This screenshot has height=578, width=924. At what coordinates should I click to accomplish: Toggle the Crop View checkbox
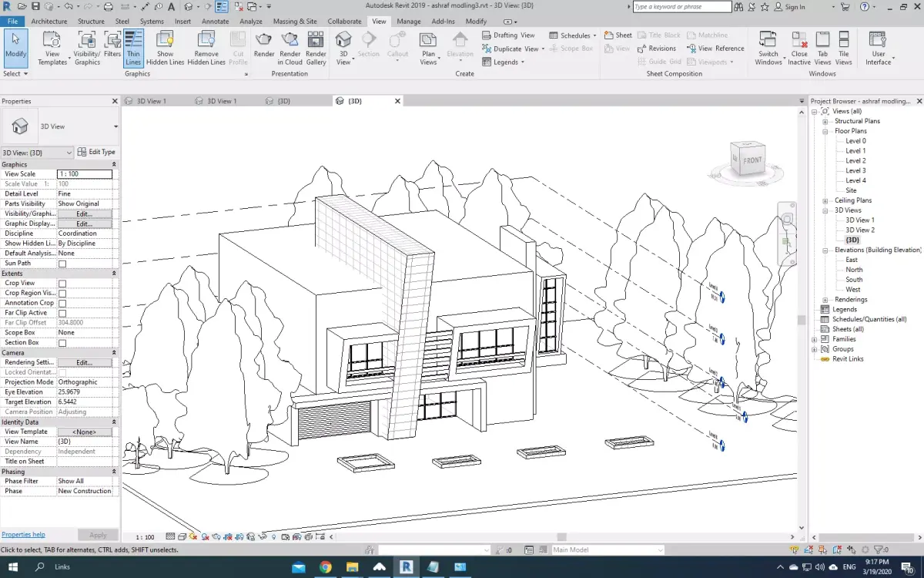pyautogui.click(x=62, y=284)
